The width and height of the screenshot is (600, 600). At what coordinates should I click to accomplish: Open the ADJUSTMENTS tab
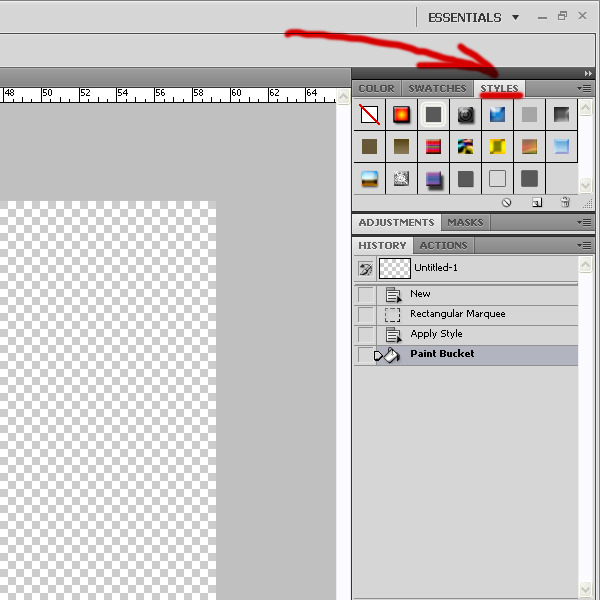[396, 222]
